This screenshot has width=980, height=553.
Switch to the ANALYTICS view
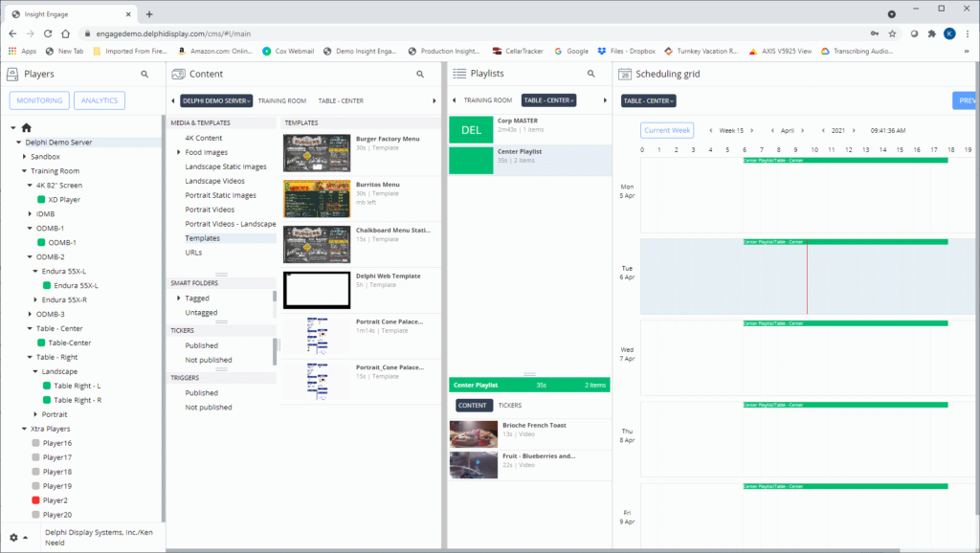[99, 100]
